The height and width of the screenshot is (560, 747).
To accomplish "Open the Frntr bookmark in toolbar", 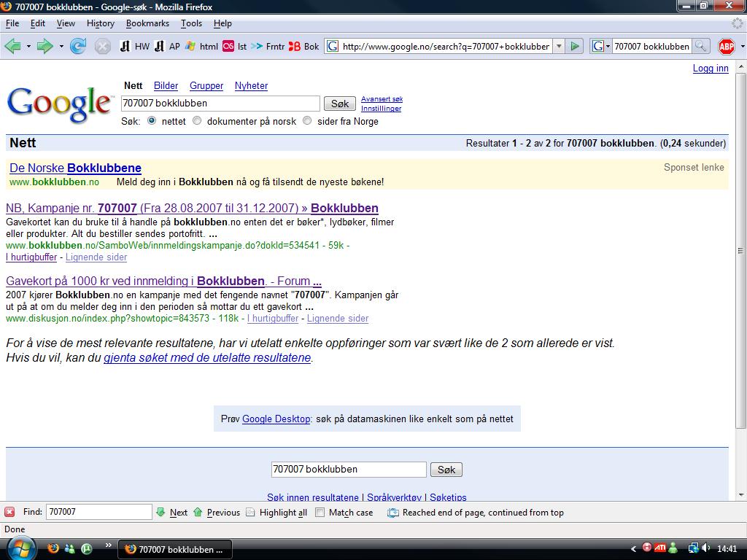I will click(x=268, y=46).
